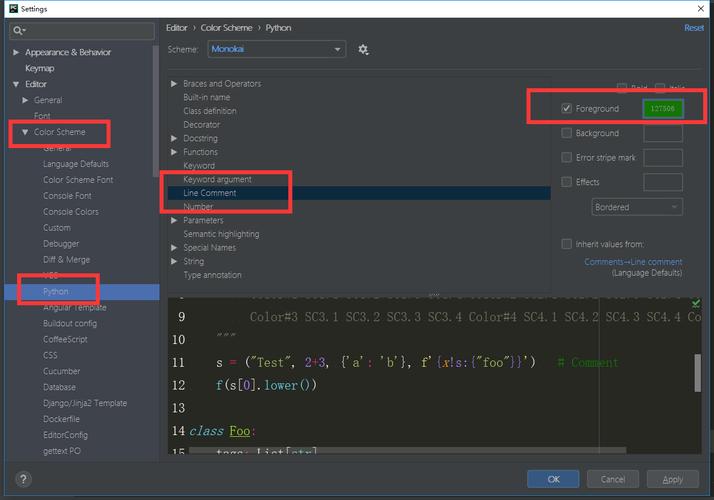Screen dimensions: 714x500
Task: Open Dockerfile color settings
Action: tap(61, 419)
